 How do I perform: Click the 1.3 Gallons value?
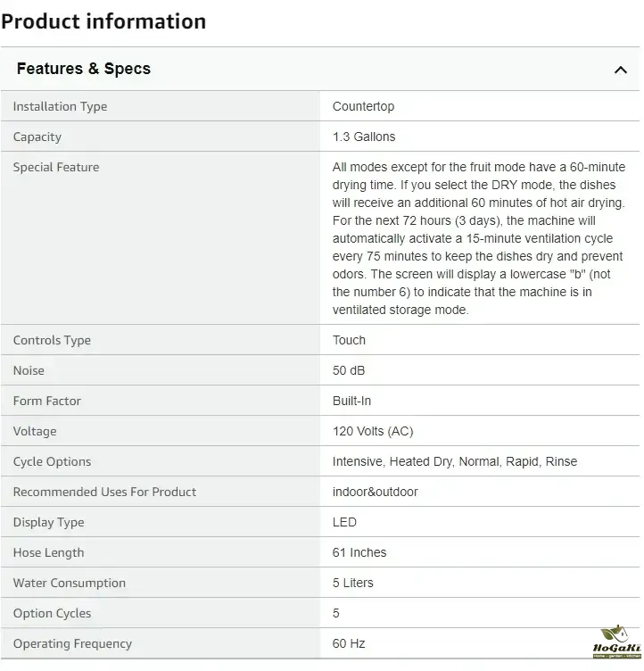click(x=364, y=137)
